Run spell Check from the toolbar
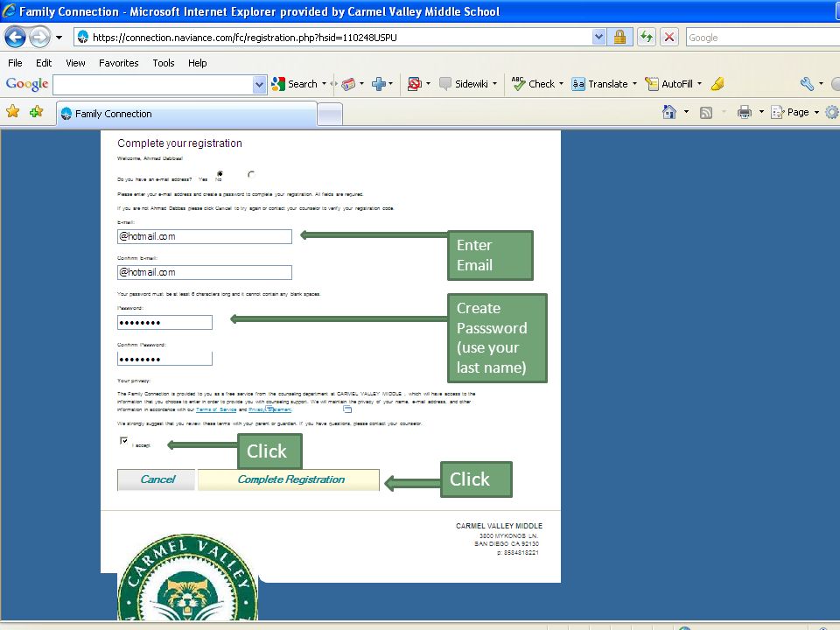 pyautogui.click(x=534, y=84)
